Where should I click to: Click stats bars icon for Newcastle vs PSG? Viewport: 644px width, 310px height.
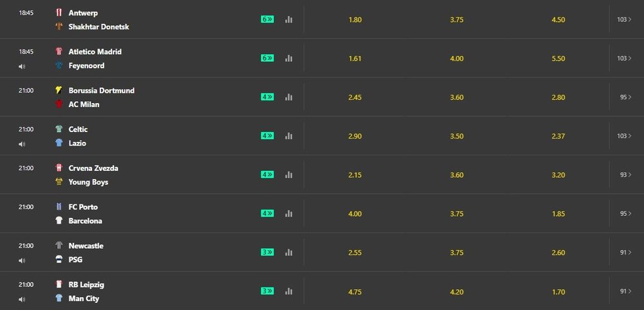(289, 253)
